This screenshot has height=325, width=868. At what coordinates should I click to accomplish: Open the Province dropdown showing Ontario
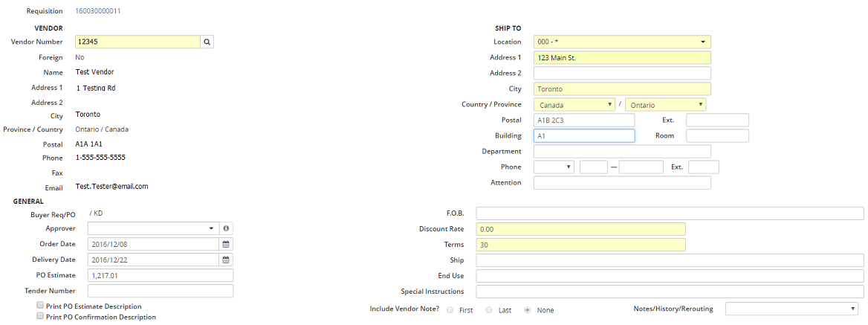[665, 105]
